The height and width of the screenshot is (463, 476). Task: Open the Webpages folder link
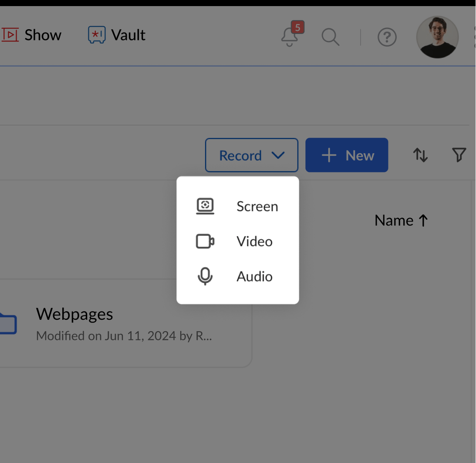click(74, 314)
